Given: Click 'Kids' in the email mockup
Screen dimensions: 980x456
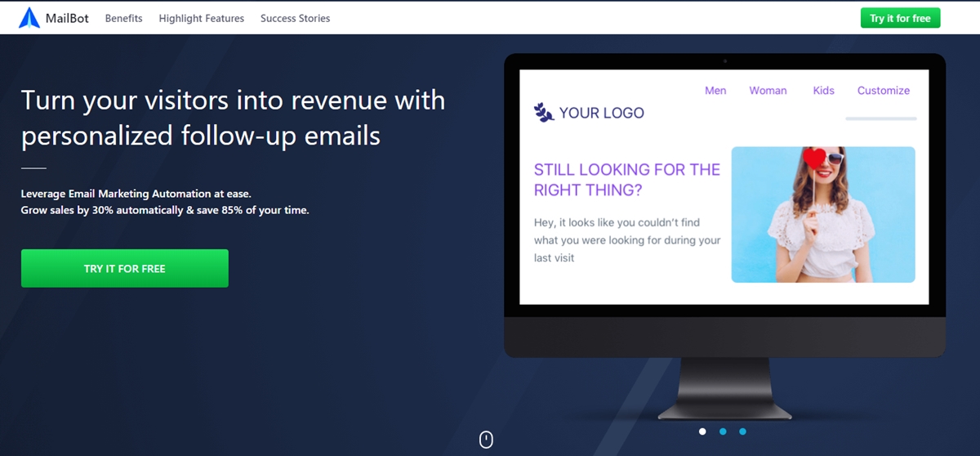Looking at the screenshot, I should (824, 91).
